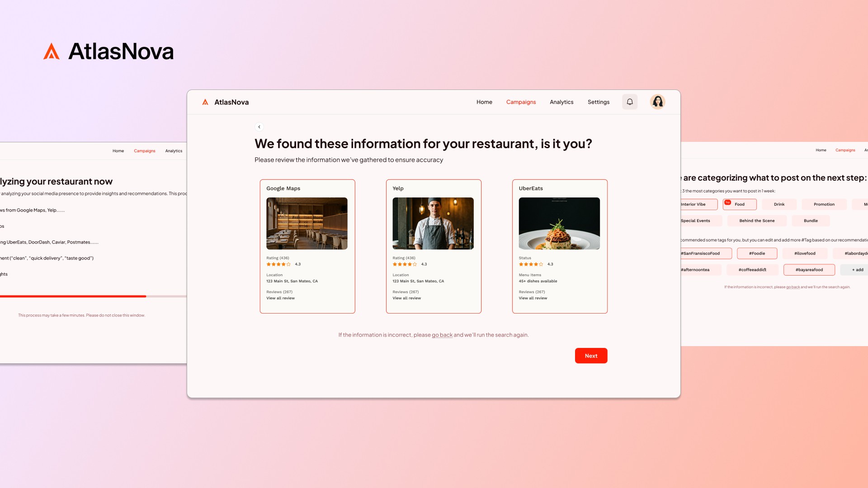Click the back chevron above the heading

click(x=259, y=127)
